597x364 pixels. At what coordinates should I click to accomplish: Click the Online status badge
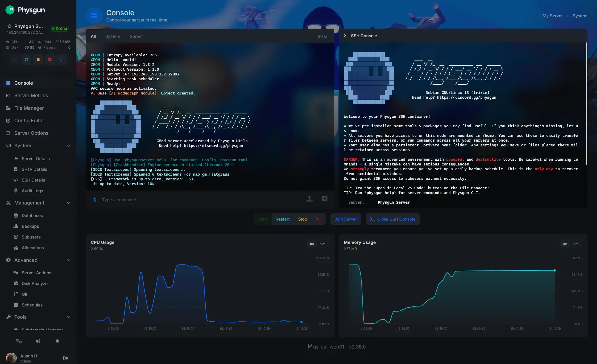point(59,29)
